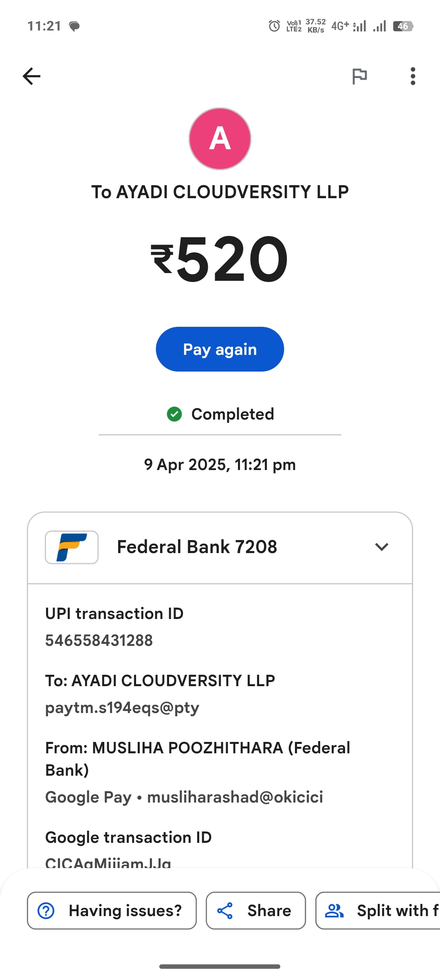Screen dimensions: 440x980
Task: Open the three-dot overflow menu
Action: coord(413,76)
